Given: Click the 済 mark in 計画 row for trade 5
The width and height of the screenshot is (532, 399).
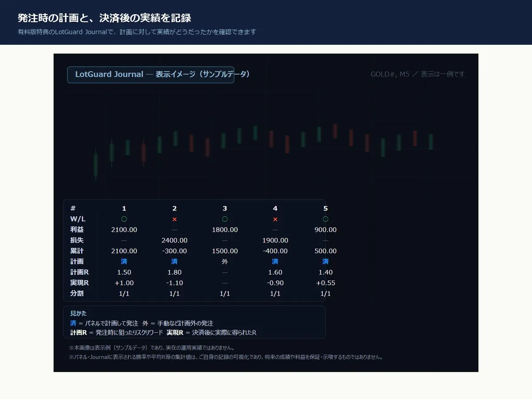Looking at the screenshot, I should point(325,262).
